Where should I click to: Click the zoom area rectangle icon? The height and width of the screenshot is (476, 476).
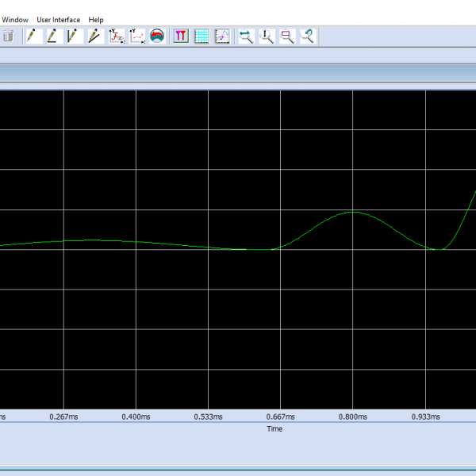point(287,36)
